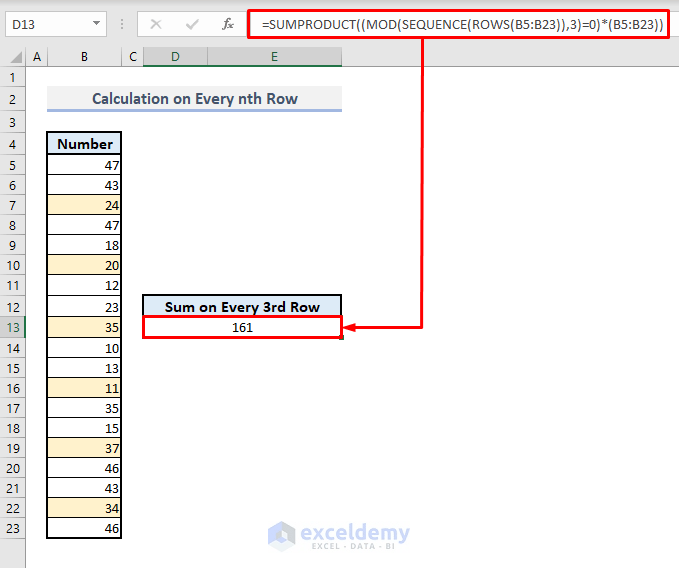Select row 3 header
The image size is (679, 568).
(x=13, y=123)
